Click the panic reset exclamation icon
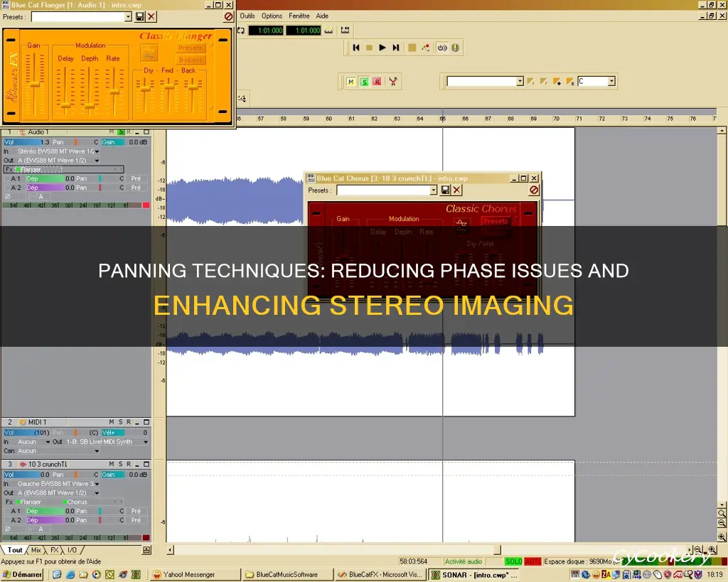Screen dimensions: 728x582 click(455, 48)
